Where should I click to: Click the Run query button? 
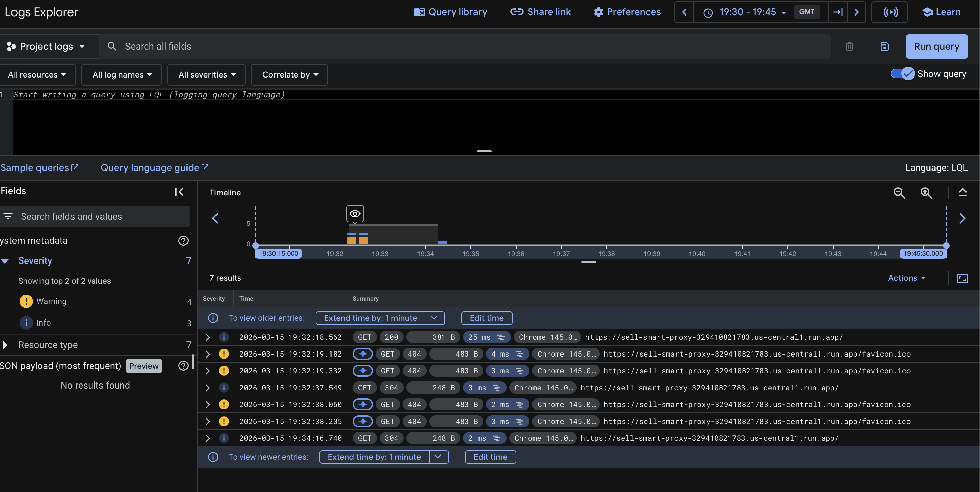(x=936, y=47)
